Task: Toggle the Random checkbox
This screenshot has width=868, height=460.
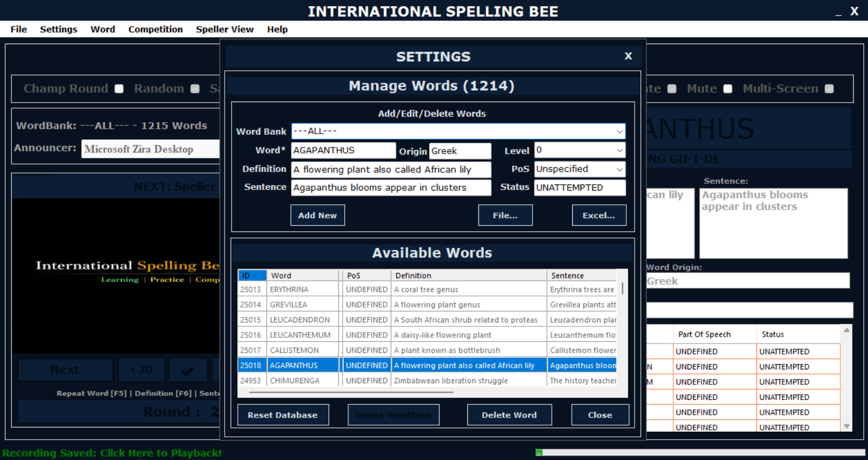Action: [x=195, y=89]
